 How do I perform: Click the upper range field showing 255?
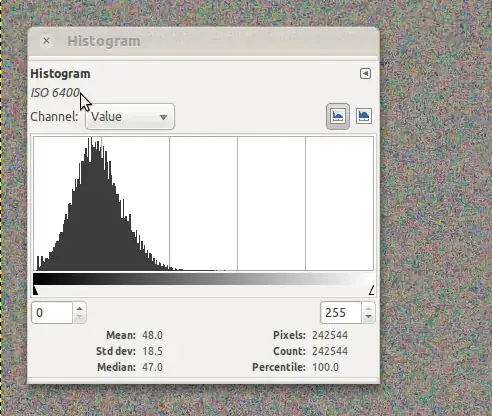[341, 313]
